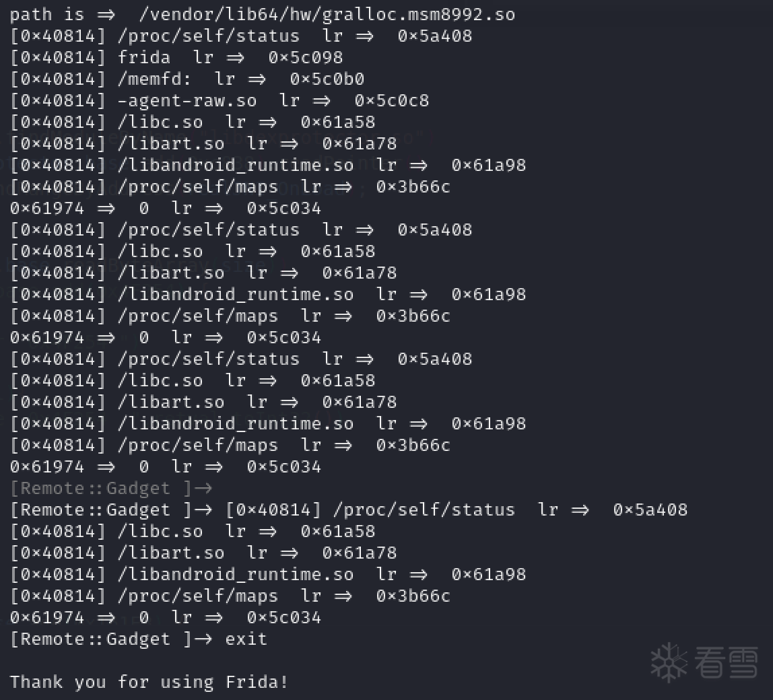Click the 0x5c098 address value
The height and width of the screenshot is (700, 773).
point(305,57)
